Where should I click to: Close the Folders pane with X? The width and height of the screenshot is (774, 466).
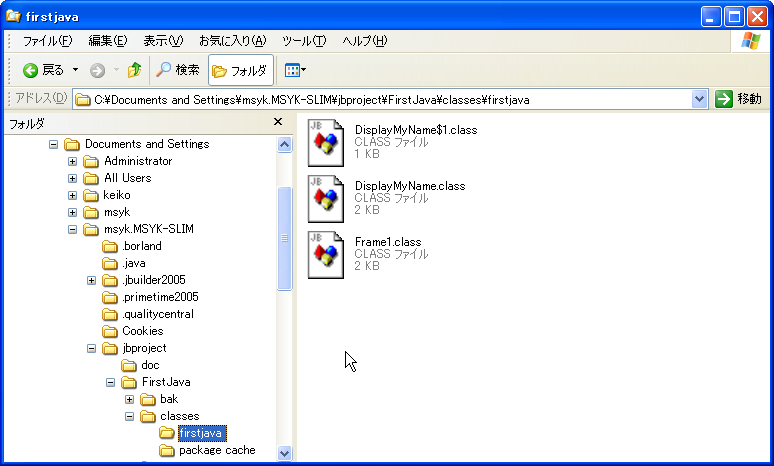pos(278,122)
